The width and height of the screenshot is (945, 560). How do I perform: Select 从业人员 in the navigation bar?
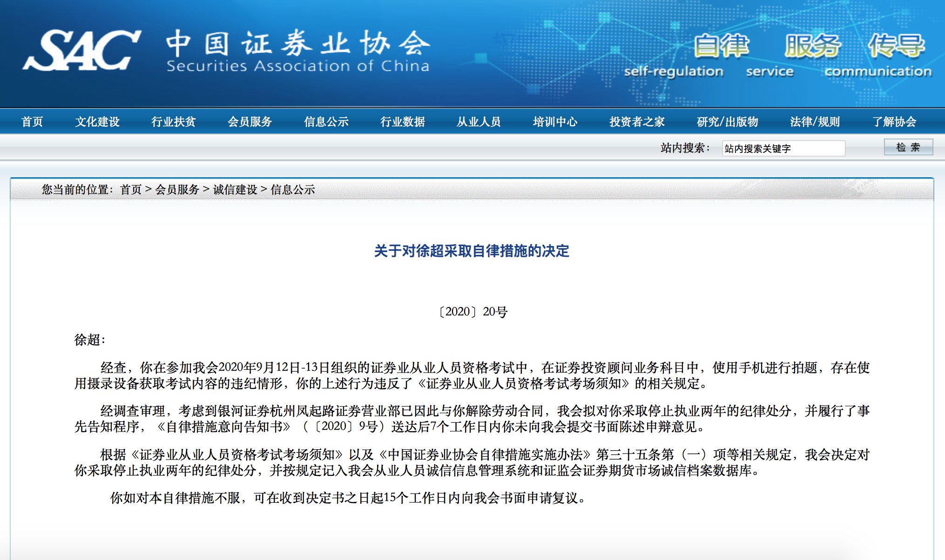[479, 122]
